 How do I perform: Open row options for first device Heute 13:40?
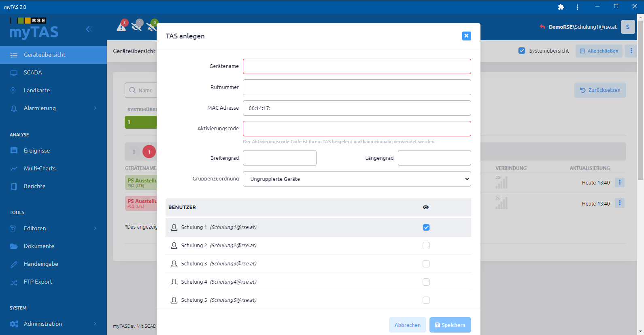(619, 182)
